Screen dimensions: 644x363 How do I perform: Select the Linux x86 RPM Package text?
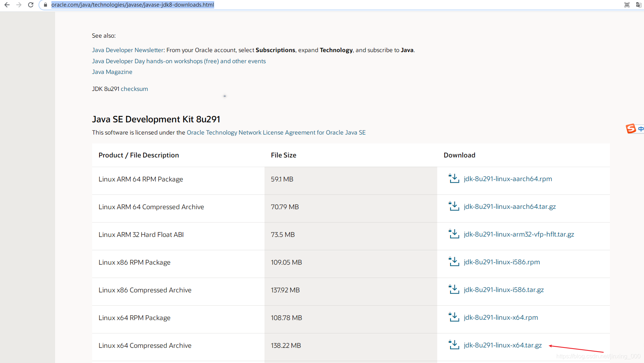135,262
